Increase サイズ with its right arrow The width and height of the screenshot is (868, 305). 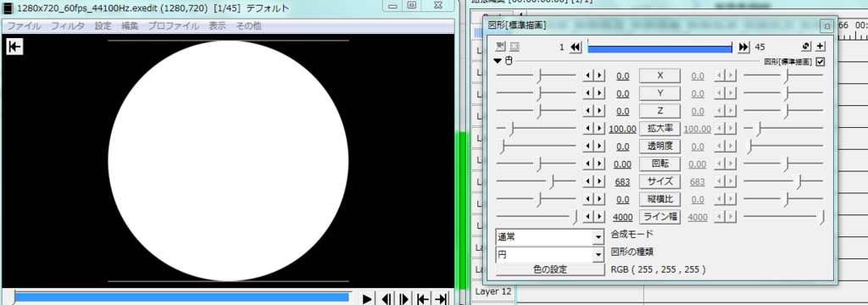(x=599, y=181)
